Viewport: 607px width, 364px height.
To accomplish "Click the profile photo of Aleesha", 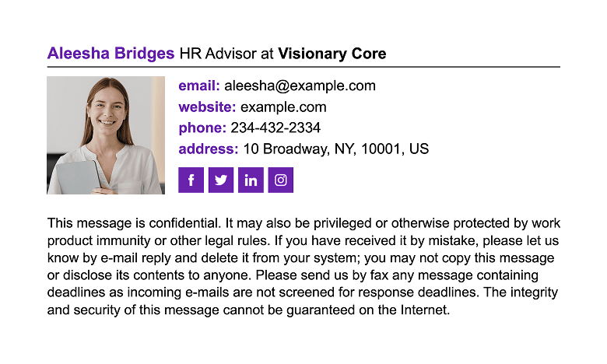I will [106, 135].
